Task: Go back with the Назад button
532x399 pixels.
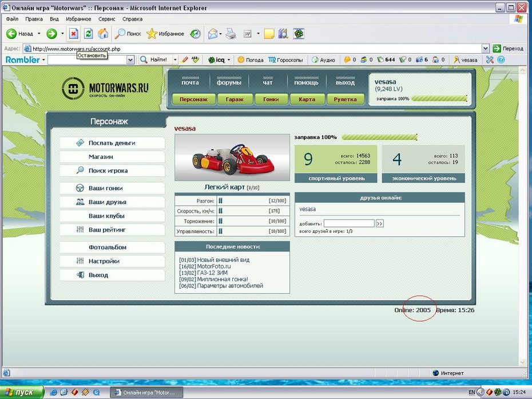Action: 19,34
